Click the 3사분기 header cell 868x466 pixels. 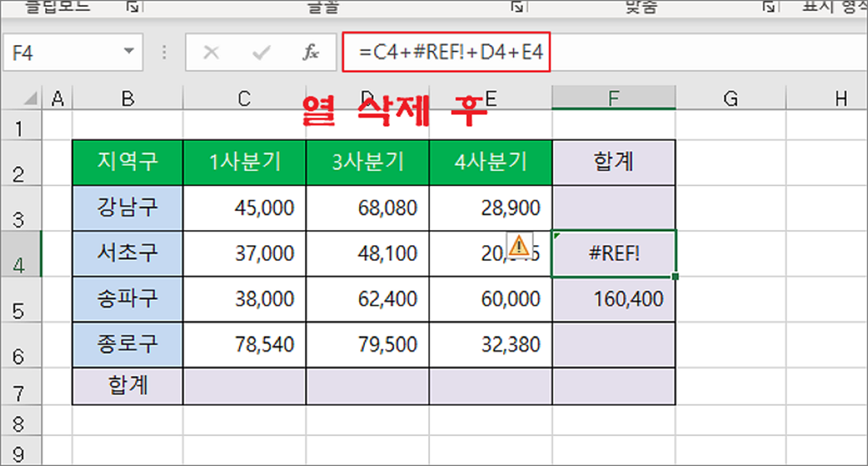(368, 162)
